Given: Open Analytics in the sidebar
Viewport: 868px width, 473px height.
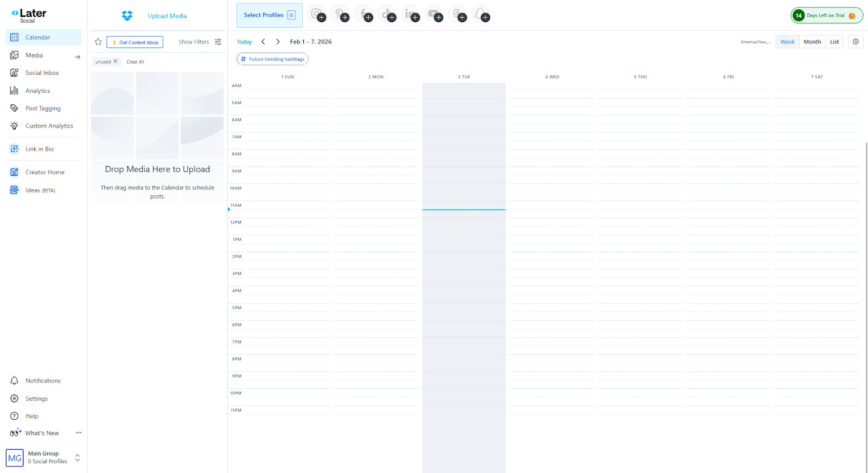Looking at the screenshot, I should 37,91.
